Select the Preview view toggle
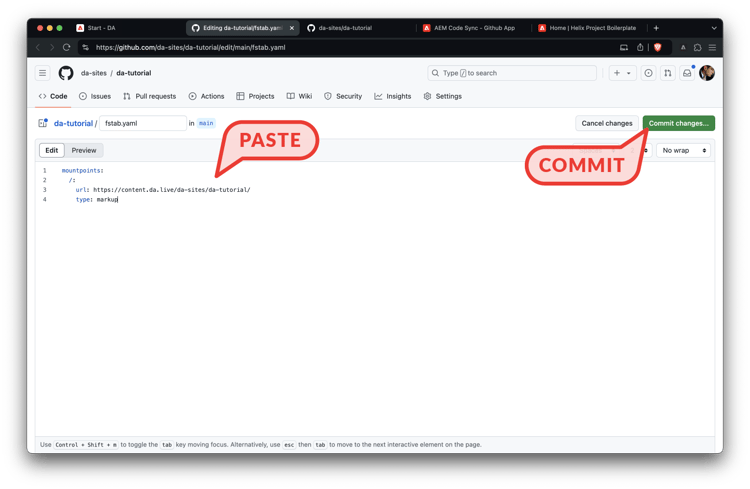 84,150
